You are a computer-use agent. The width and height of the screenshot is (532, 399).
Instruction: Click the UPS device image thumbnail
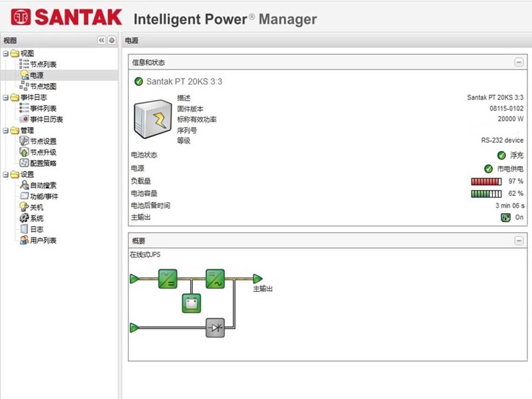pos(153,119)
